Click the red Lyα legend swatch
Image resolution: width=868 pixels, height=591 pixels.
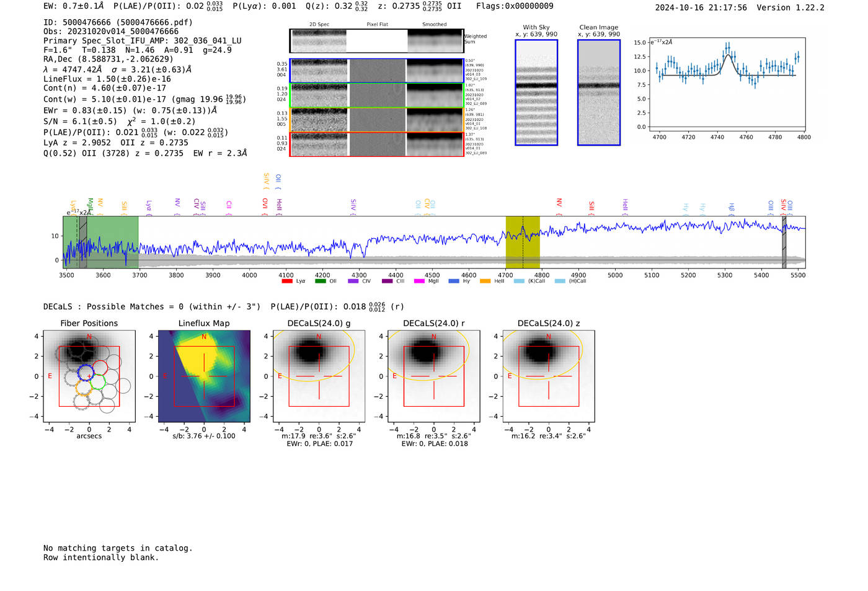[x=287, y=282]
